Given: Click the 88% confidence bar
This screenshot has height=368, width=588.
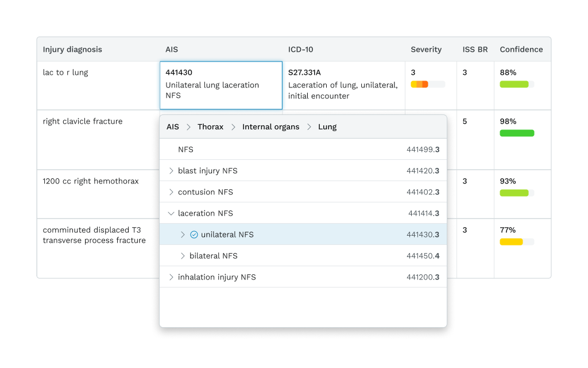Looking at the screenshot, I should [x=514, y=85].
